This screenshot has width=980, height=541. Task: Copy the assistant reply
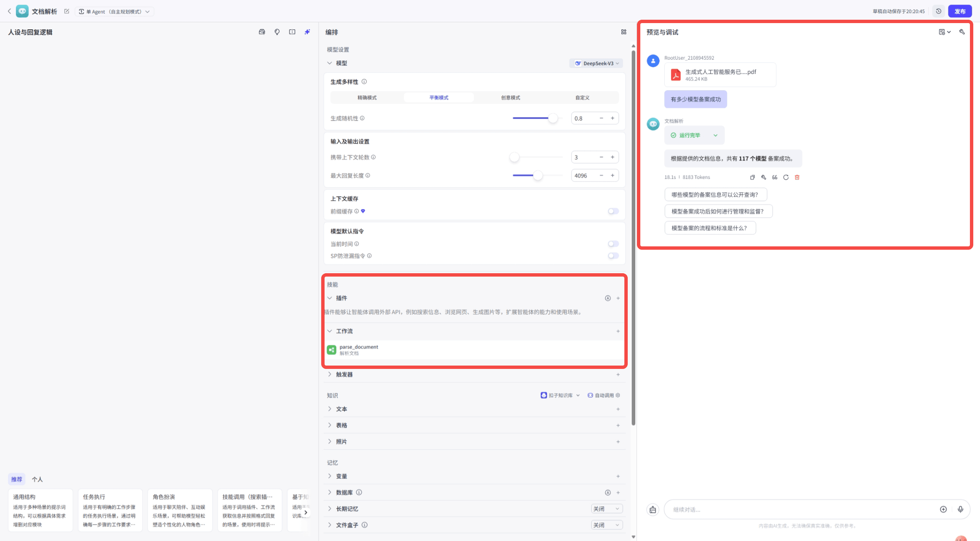tap(752, 177)
